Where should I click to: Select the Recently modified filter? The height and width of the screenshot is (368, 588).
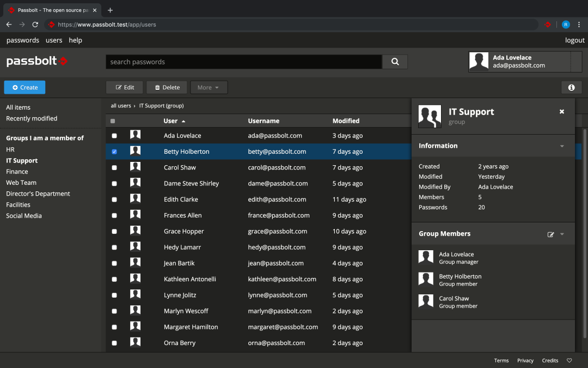[x=32, y=118]
